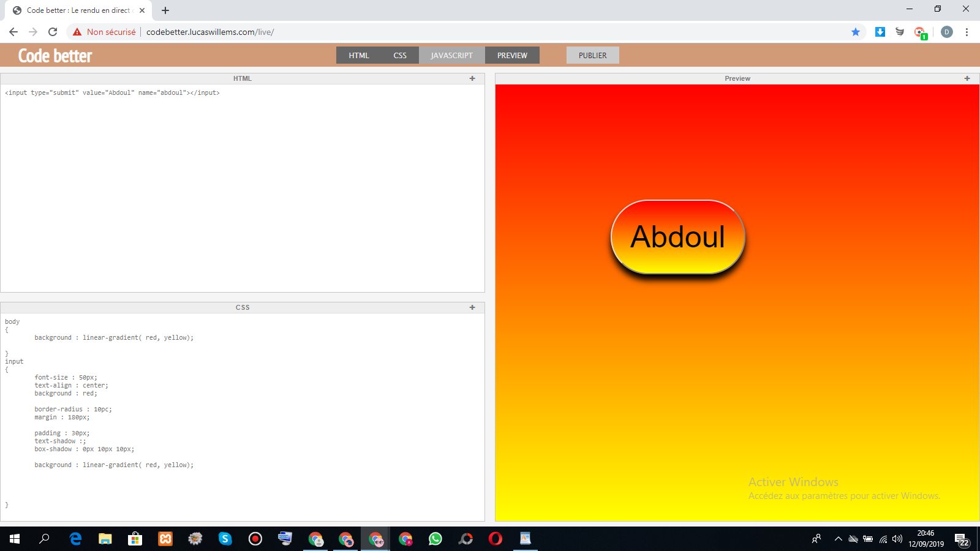This screenshot has height=551, width=980.
Task: Toggle the PREVIEW panel button
Action: coord(512,55)
